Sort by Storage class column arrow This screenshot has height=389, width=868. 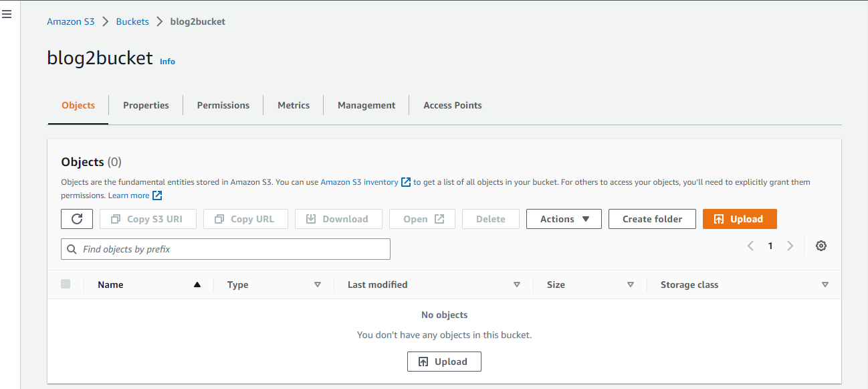click(825, 285)
